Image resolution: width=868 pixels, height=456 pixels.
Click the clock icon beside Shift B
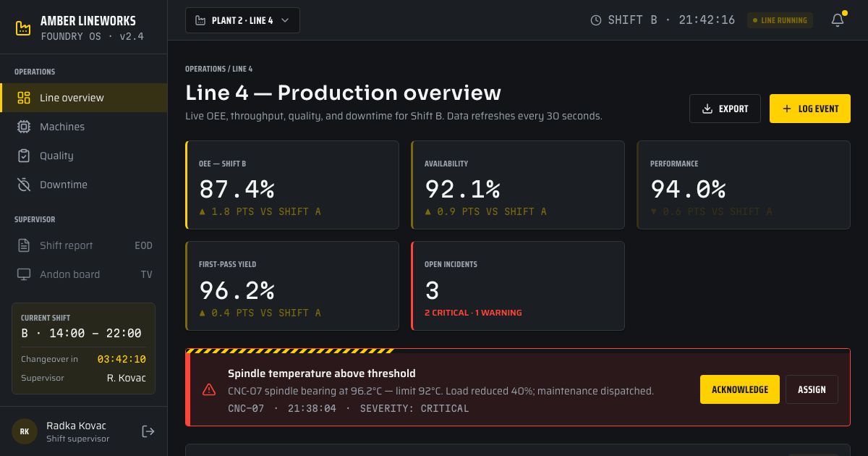[x=596, y=20]
